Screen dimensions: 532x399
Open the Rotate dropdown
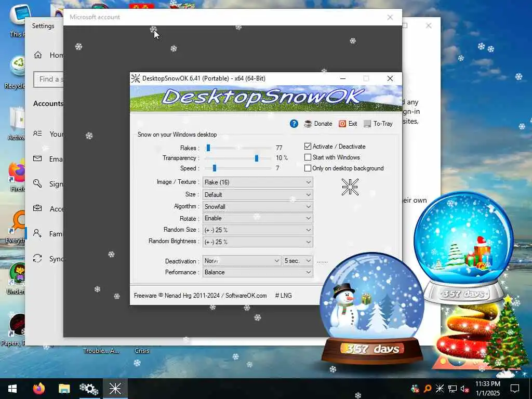coord(258,218)
